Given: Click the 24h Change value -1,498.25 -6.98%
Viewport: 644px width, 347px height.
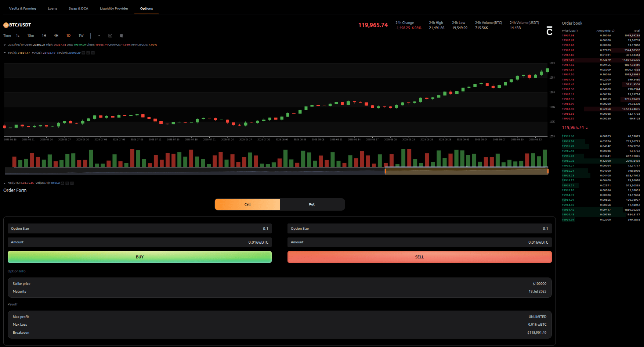Looking at the screenshot, I should (x=408, y=28).
